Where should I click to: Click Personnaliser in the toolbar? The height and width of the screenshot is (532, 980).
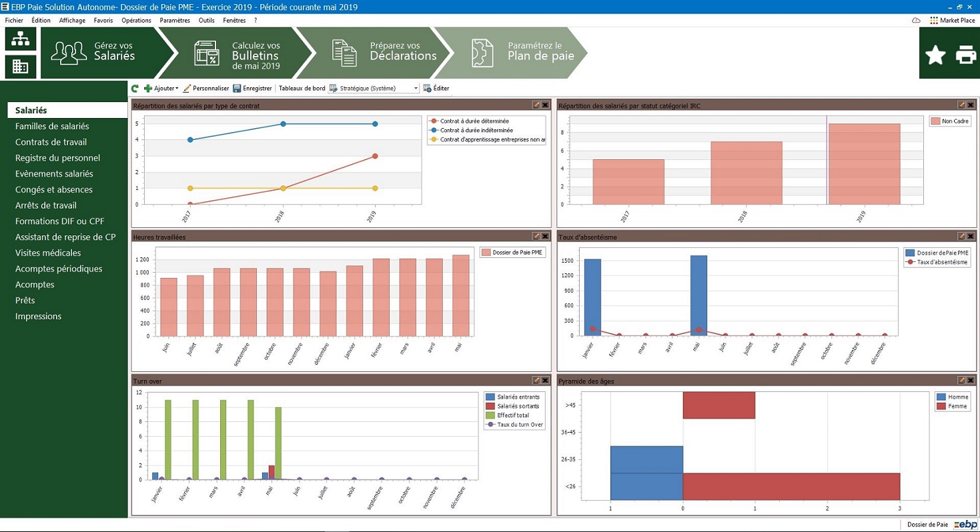(x=205, y=88)
